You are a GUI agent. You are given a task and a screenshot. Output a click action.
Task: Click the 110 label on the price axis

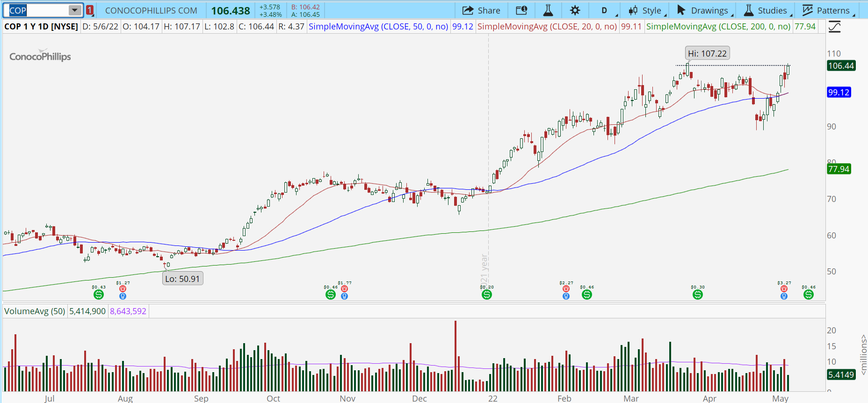[834, 54]
